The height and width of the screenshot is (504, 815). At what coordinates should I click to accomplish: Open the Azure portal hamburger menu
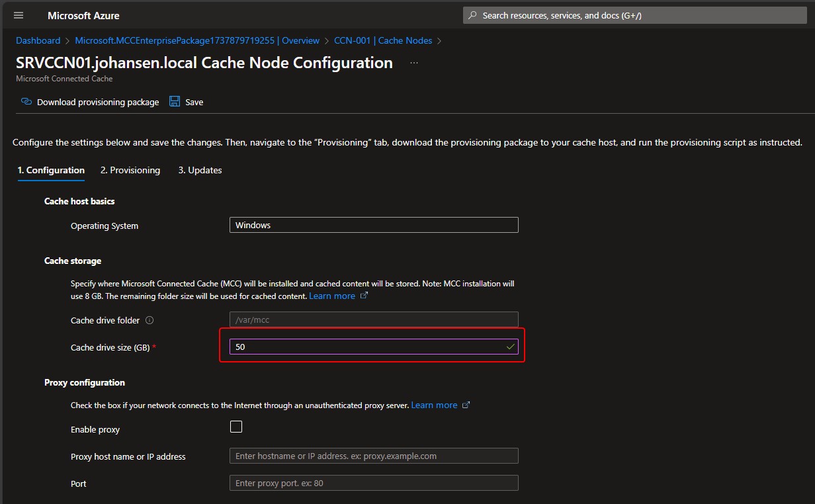click(19, 15)
